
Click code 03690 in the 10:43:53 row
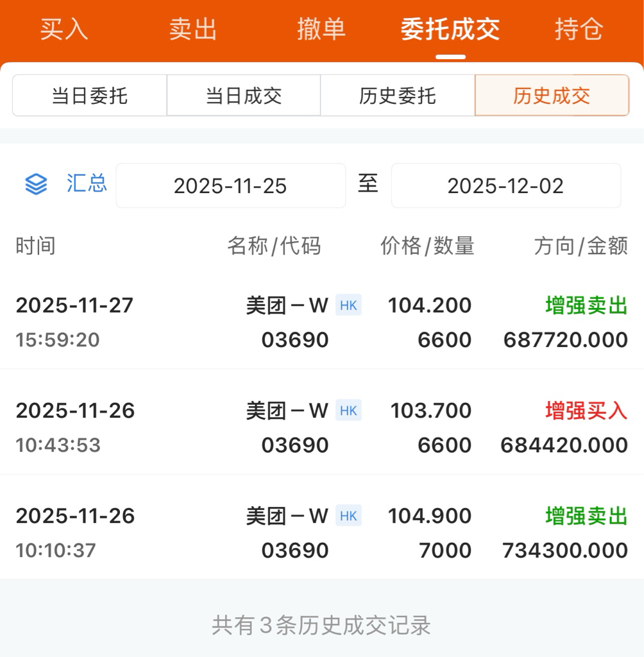pyautogui.click(x=295, y=445)
